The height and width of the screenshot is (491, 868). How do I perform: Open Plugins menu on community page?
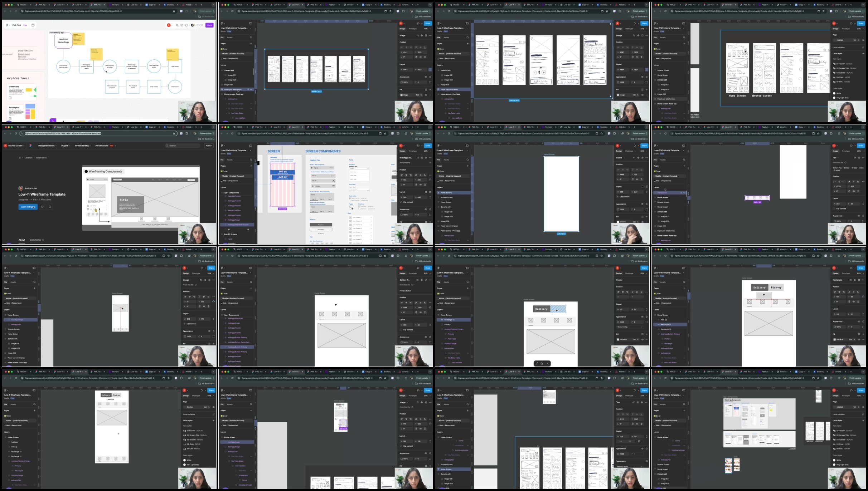click(x=66, y=146)
